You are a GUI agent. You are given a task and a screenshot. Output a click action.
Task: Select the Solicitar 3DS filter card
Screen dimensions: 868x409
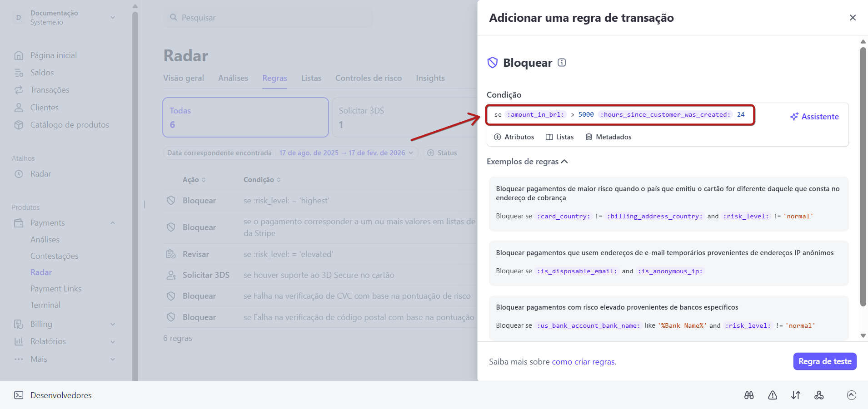405,117
